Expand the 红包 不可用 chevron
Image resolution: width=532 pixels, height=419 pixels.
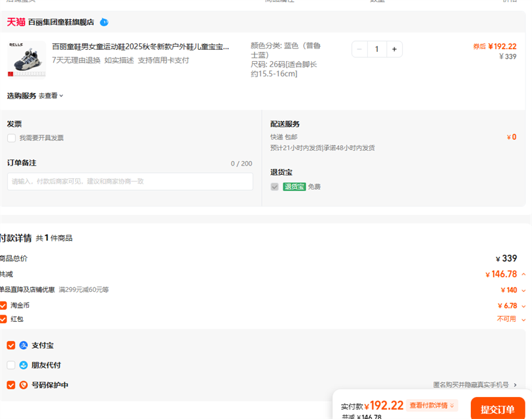[523, 319]
